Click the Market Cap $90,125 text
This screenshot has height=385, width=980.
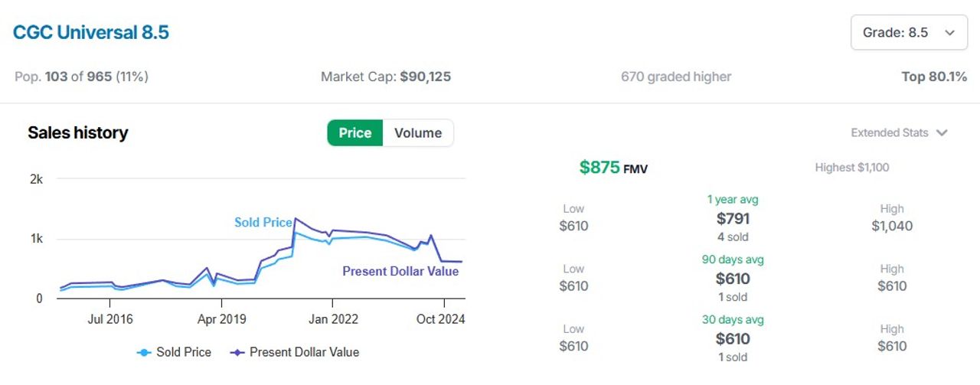click(x=386, y=77)
